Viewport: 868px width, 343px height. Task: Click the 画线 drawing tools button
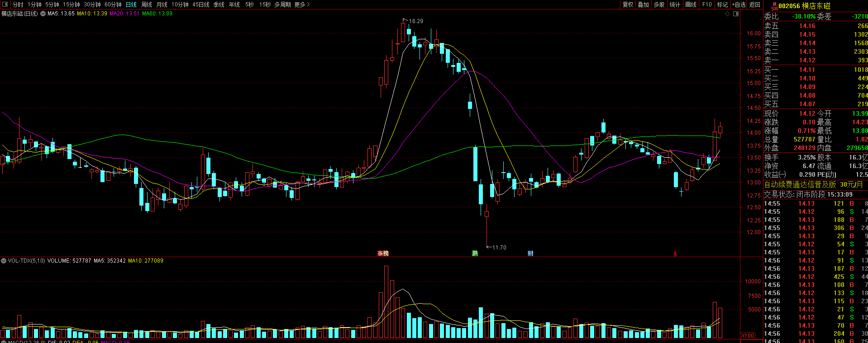(x=691, y=5)
